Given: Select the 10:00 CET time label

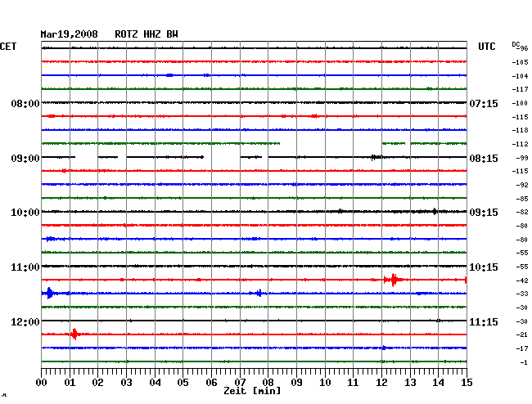Looking at the screenshot, I should pos(25,213).
